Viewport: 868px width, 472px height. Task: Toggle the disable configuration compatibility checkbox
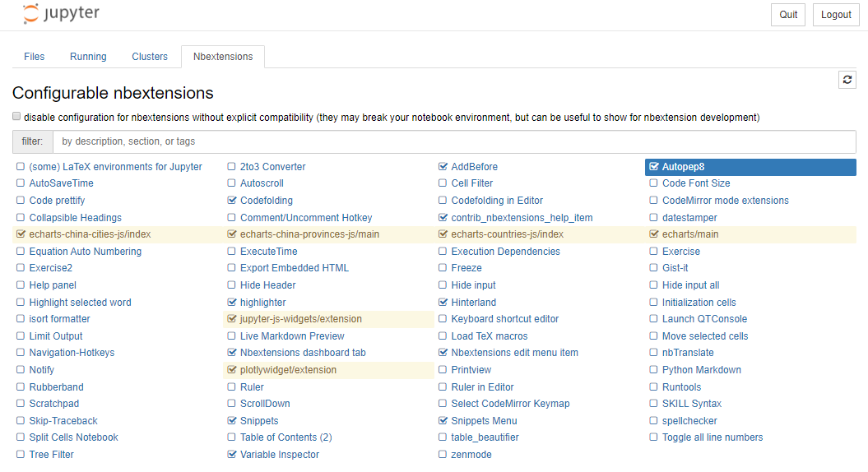pyautogui.click(x=16, y=116)
